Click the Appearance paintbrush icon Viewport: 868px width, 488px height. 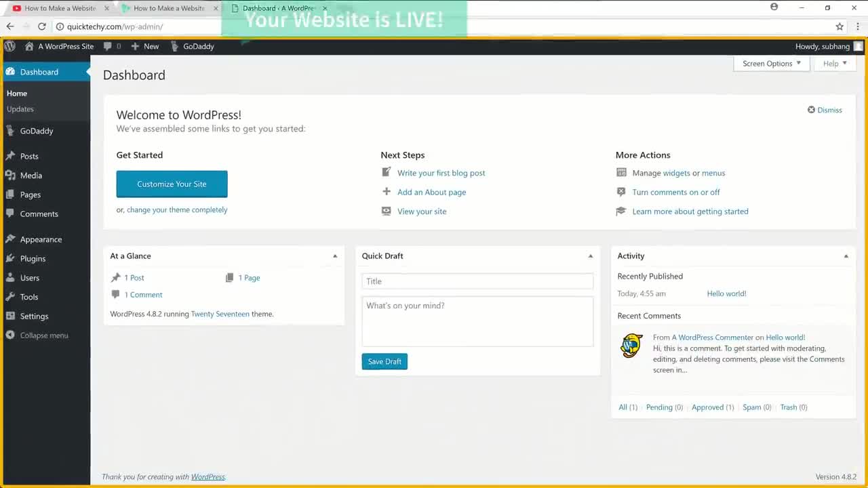click(x=10, y=239)
